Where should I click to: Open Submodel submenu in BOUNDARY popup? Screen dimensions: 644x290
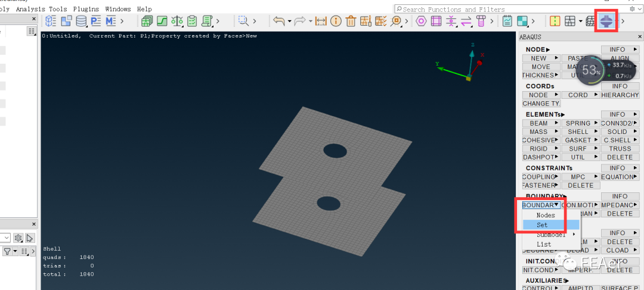pos(551,235)
